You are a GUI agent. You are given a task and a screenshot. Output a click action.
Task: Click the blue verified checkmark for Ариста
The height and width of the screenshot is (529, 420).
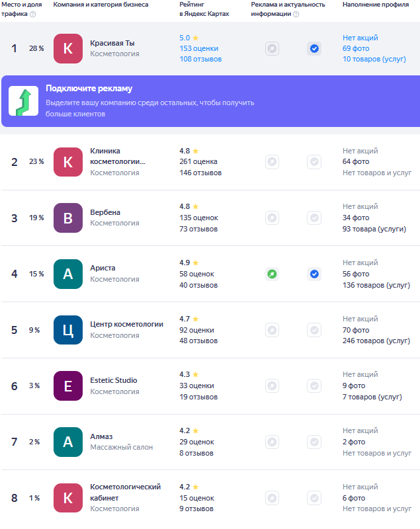pos(314,274)
